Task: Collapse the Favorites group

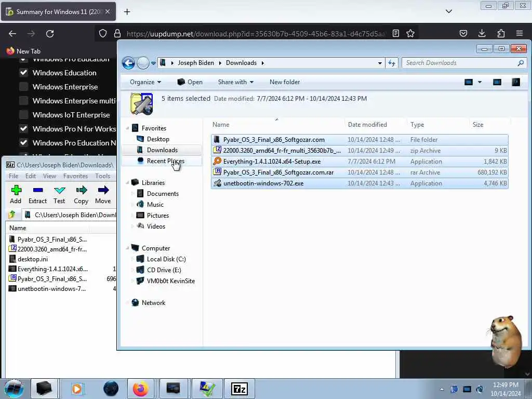Action: (128, 128)
